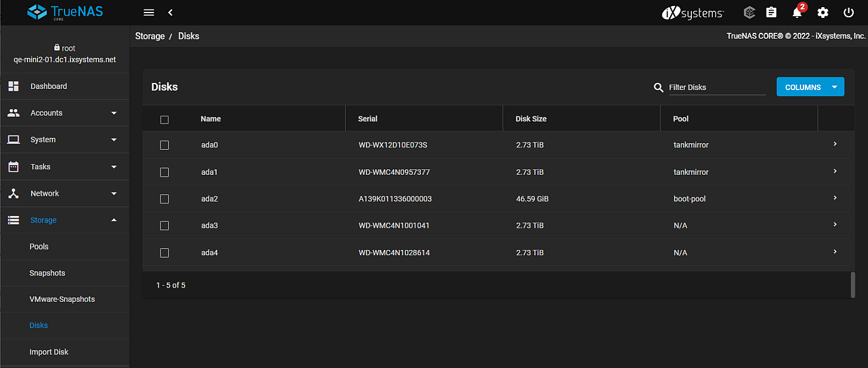Screen dimensions: 868x368
Task: Toggle the select-all disks header checkbox
Action: coord(165,119)
